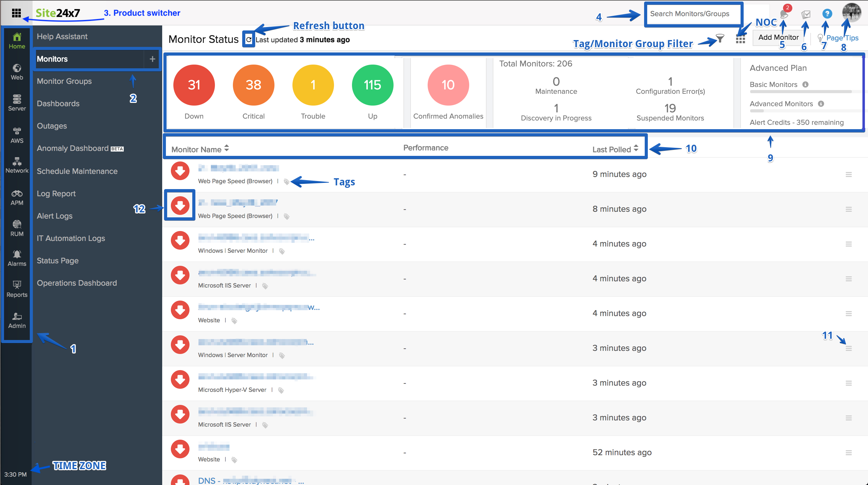Open the product switcher grid icon
Screen dimensions: 868x485
click(x=16, y=13)
